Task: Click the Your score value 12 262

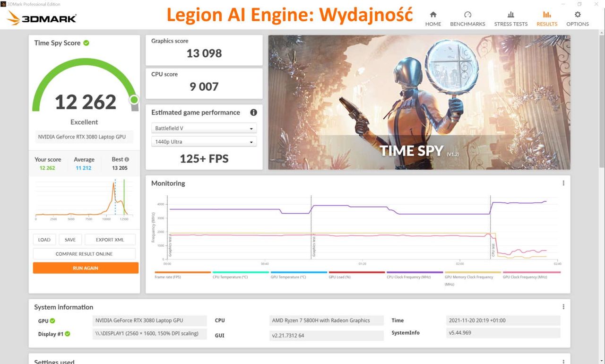Action: click(47, 168)
